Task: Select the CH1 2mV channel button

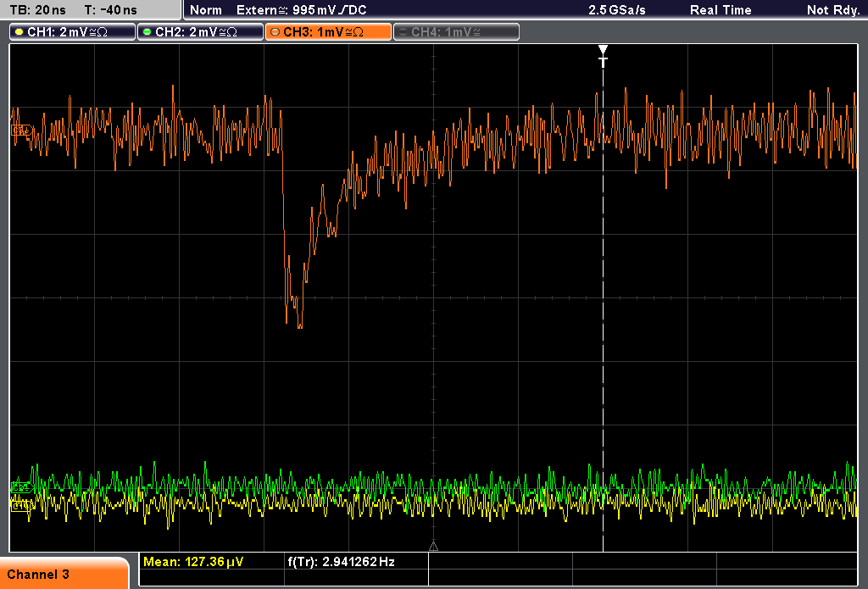Action: point(73,32)
